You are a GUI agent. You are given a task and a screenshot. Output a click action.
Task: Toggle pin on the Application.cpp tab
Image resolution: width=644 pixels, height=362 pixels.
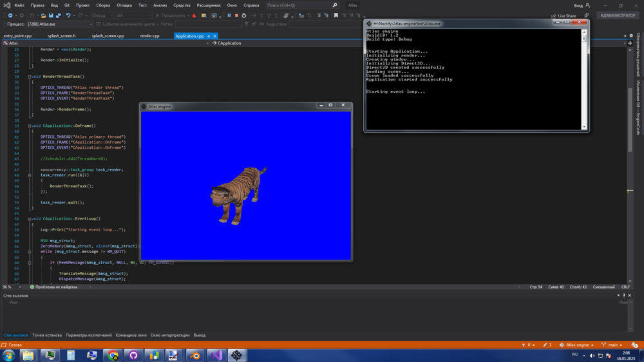[x=209, y=36]
